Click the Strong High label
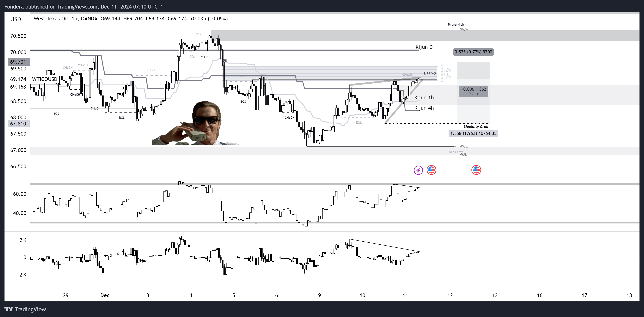644x317 pixels. pos(455,24)
